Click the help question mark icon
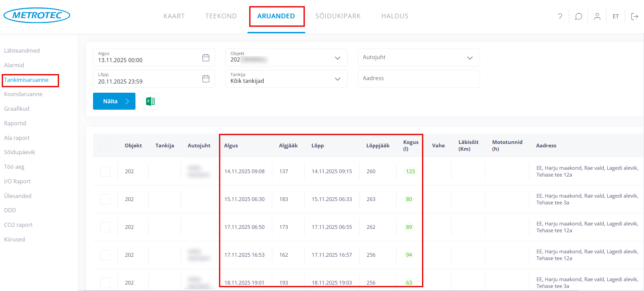The height and width of the screenshot is (291, 644). (x=560, y=16)
